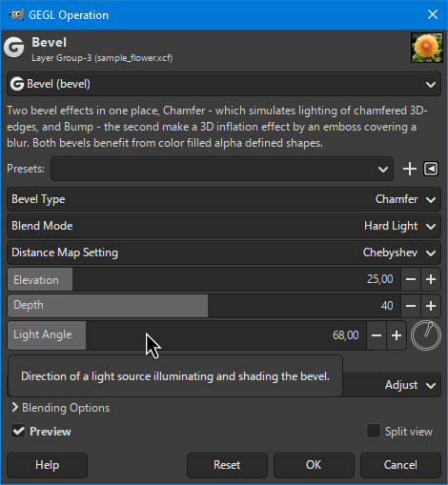This screenshot has height=485, width=448.
Task: Expand the Blending Options section
Action: click(x=60, y=408)
